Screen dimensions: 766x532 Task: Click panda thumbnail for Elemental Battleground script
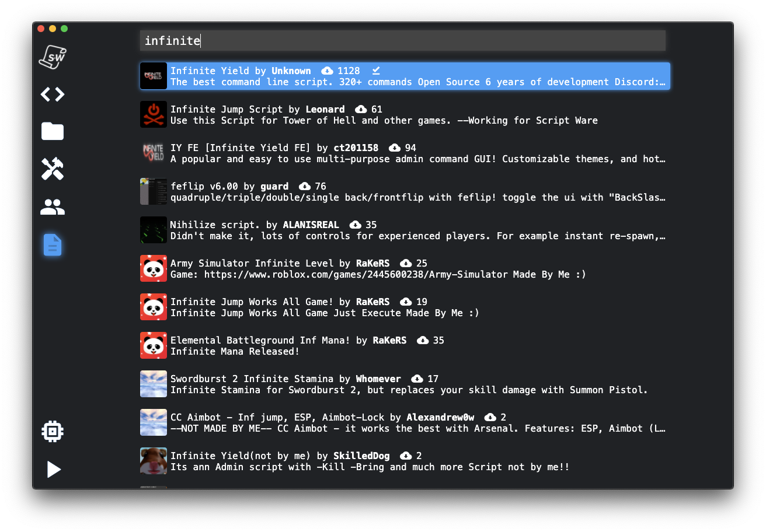(x=154, y=345)
